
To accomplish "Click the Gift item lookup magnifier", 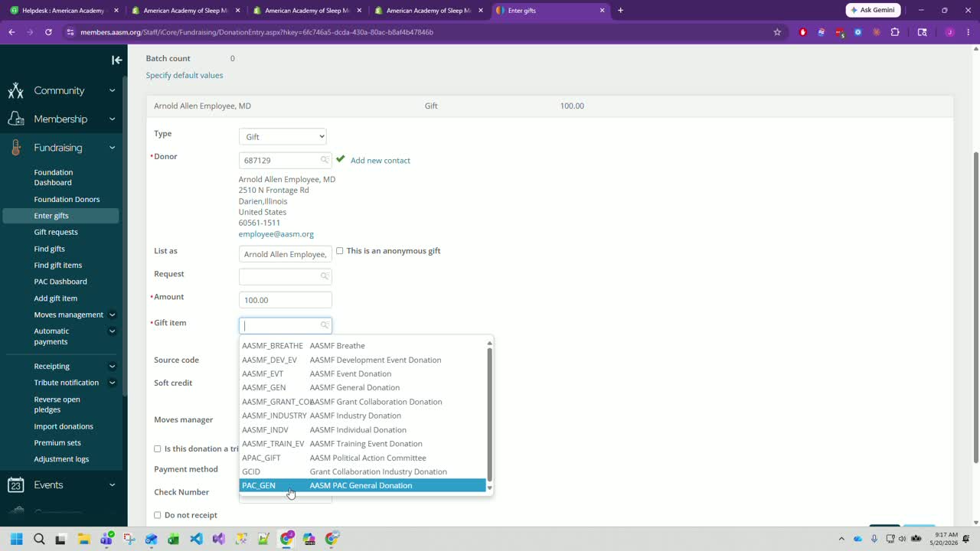I will tap(325, 325).
